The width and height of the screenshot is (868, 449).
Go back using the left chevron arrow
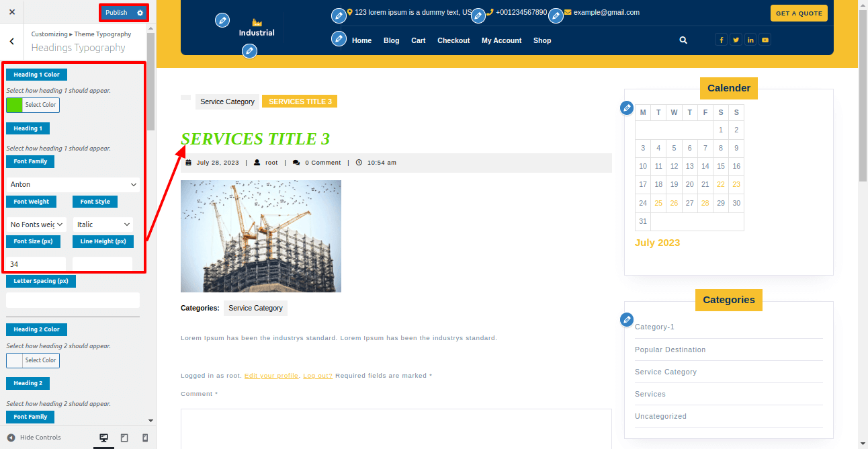[12, 42]
